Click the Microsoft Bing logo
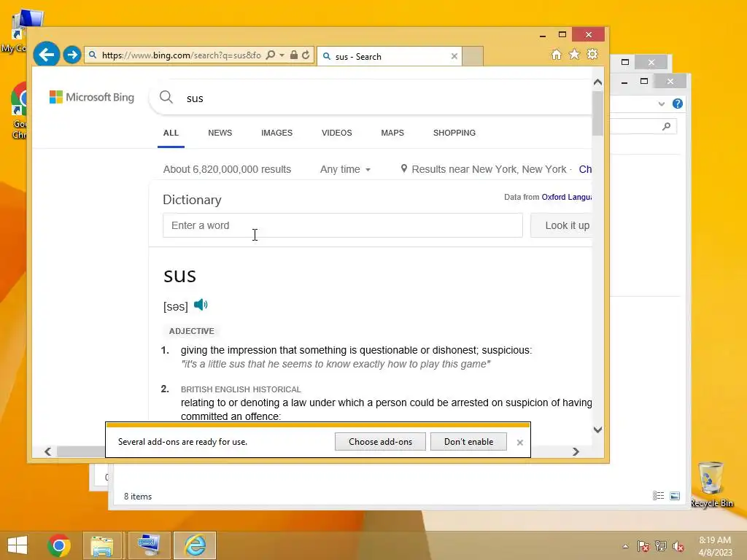Screen dimensions: 747x560 pyautogui.click(x=92, y=97)
